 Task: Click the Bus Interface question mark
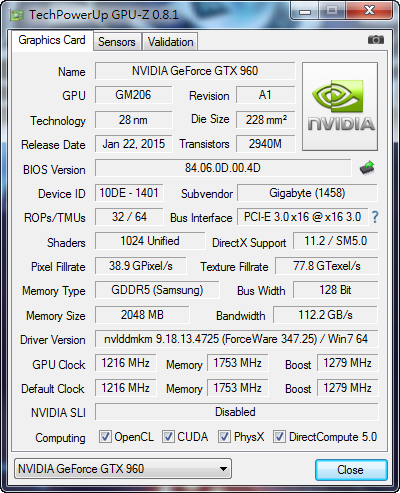375,217
